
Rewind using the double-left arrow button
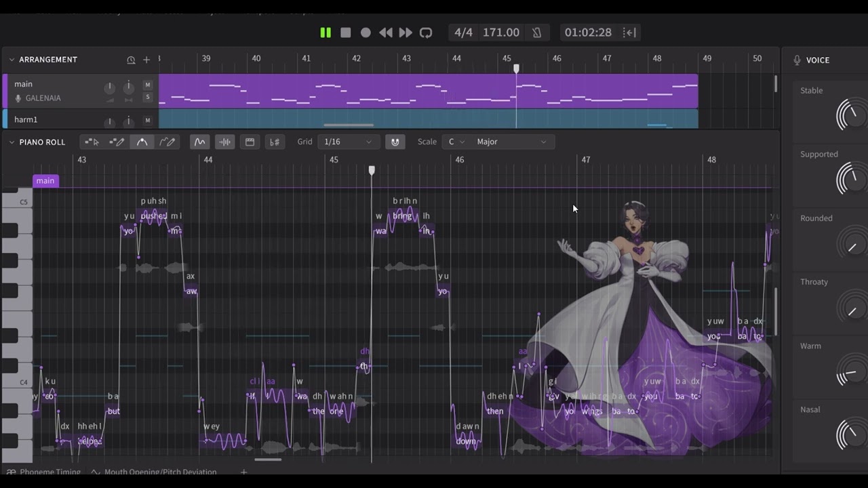(385, 33)
